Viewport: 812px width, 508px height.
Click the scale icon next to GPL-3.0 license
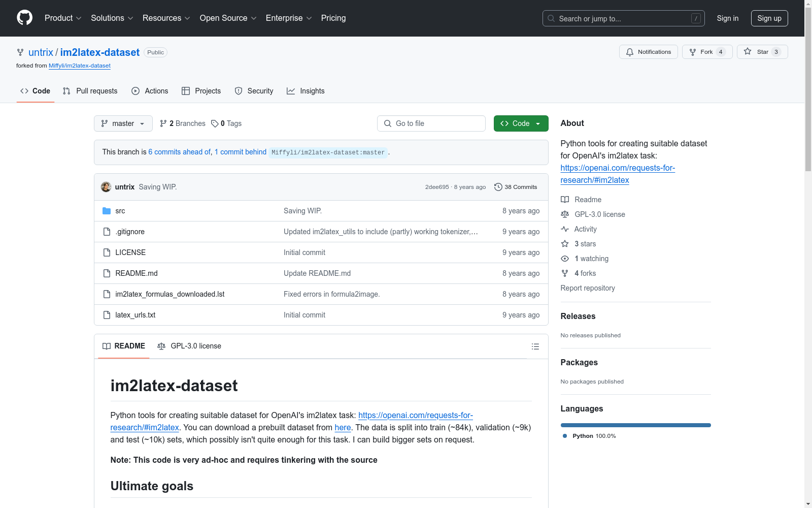point(565,214)
